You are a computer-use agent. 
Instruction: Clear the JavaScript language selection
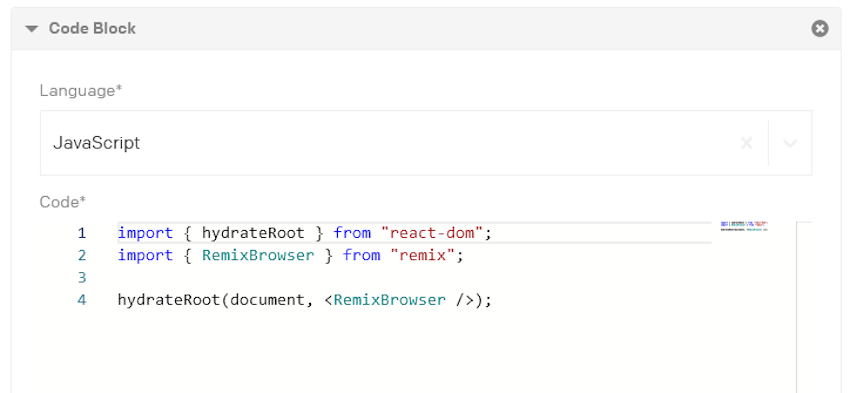point(746,143)
